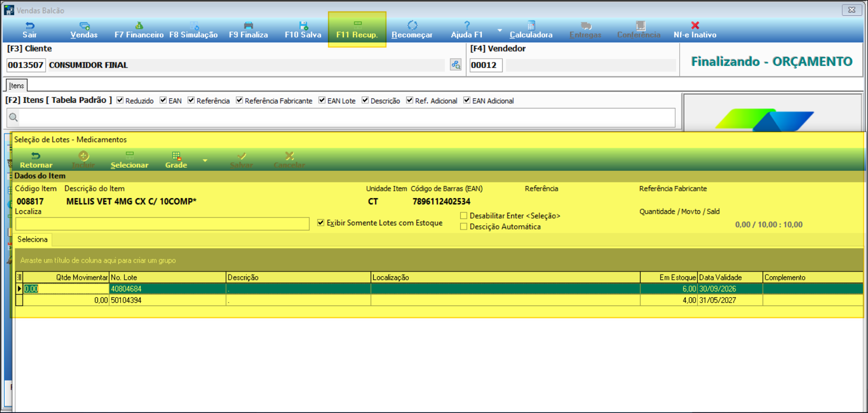
Task: Select the Seleciona tab
Action: 32,240
